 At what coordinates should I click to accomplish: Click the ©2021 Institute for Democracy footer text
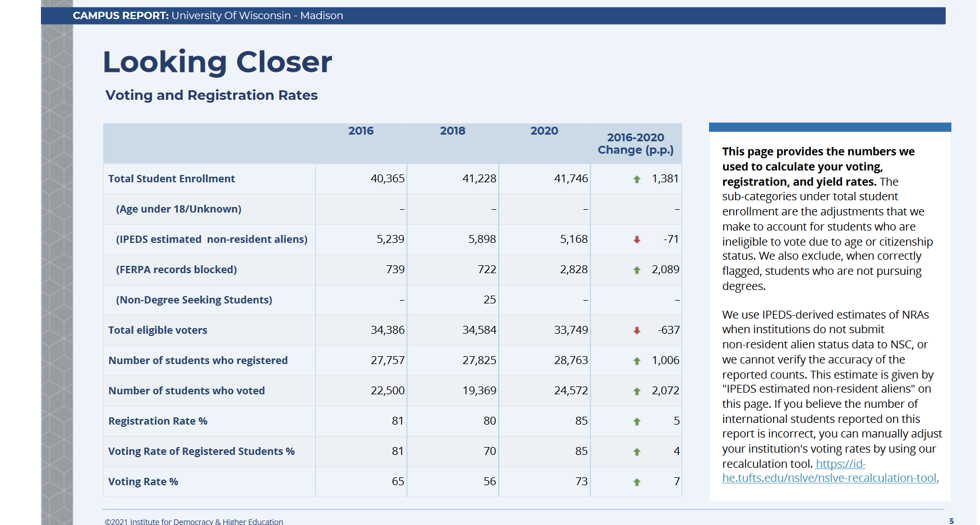(x=194, y=522)
